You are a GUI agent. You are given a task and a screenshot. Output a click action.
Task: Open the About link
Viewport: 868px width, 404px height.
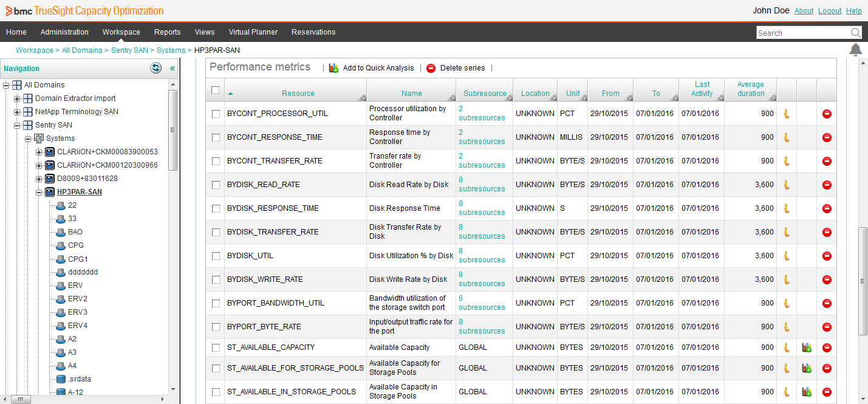point(804,11)
